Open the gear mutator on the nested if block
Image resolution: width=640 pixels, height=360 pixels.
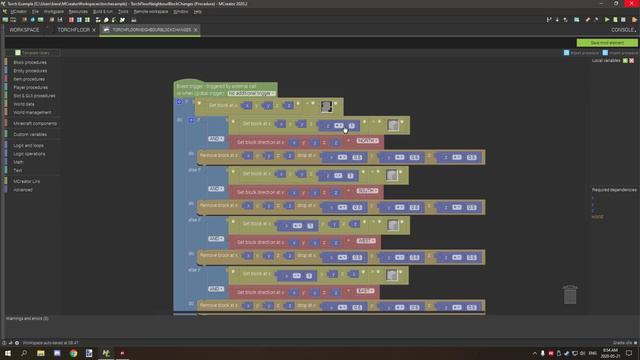tap(191, 120)
